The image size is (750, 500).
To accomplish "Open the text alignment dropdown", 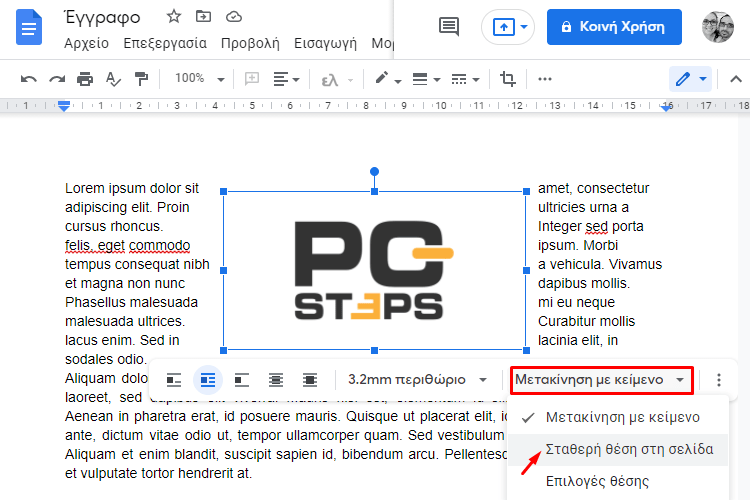I will coord(286,79).
